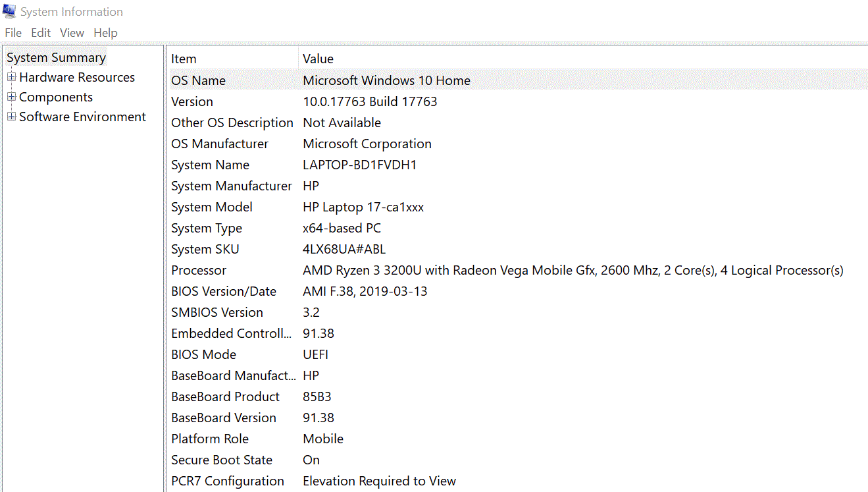868x492 pixels.
Task: Click the value 4LX68UA#ABL
Action: 344,249
